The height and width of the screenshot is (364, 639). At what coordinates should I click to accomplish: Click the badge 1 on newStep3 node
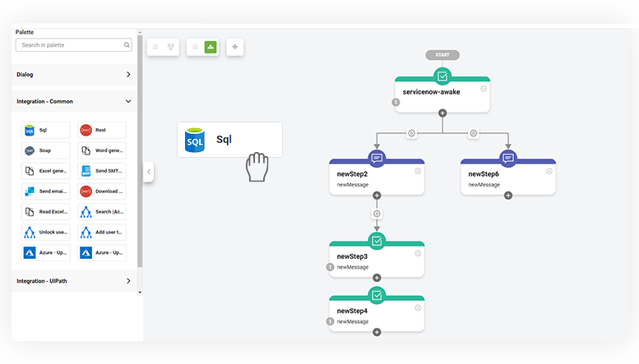click(330, 267)
